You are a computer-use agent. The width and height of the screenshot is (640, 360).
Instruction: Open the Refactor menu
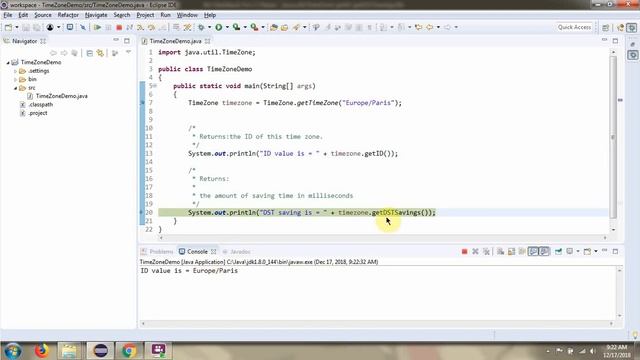68,15
